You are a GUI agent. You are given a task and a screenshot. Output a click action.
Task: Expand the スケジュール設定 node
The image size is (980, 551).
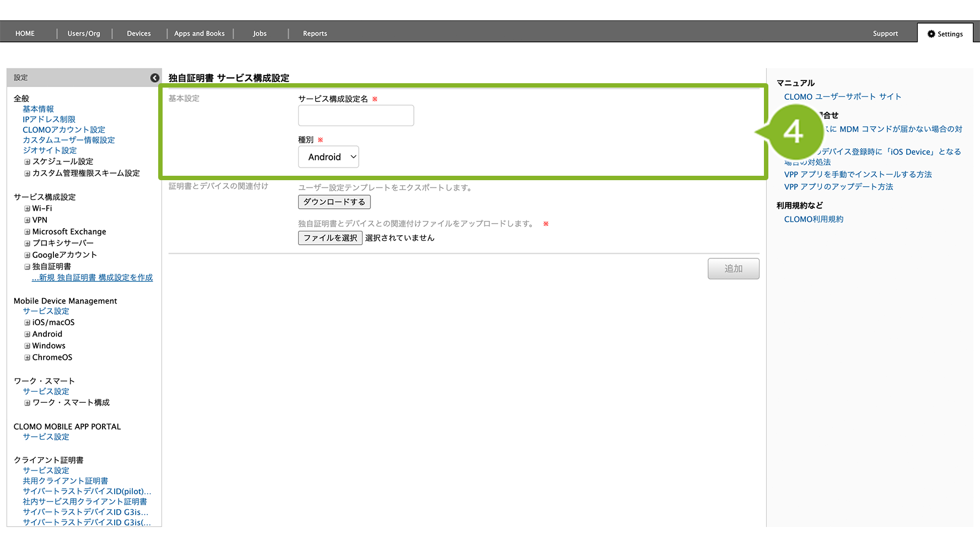pyautogui.click(x=27, y=162)
